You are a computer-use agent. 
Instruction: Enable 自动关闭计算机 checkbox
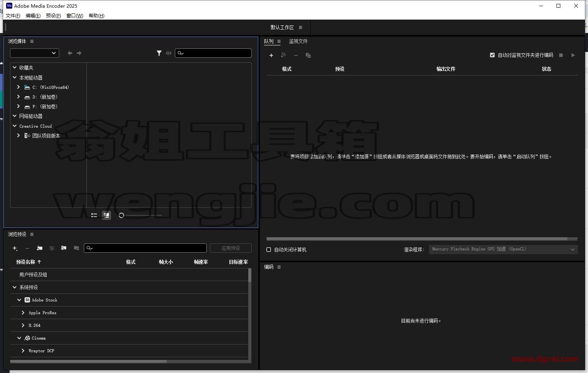tap(269, 250)
